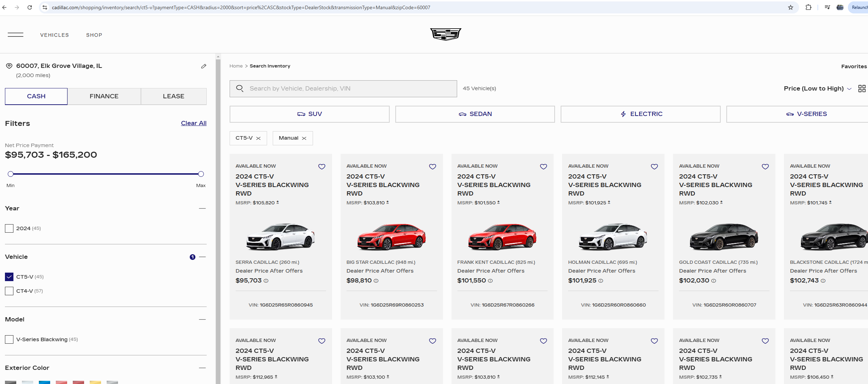Enable the V-Series Blackwing model checkbox

click(x=9, y=339)
